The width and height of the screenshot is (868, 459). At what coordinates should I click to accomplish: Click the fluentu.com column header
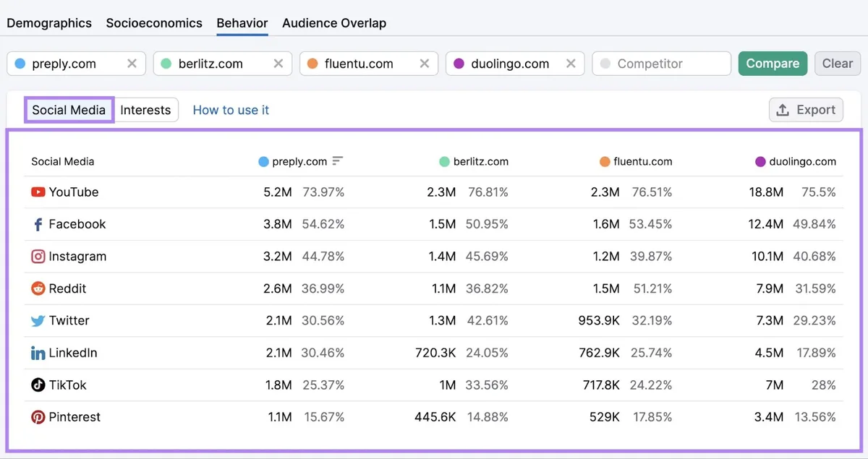[x=636, y=161]
